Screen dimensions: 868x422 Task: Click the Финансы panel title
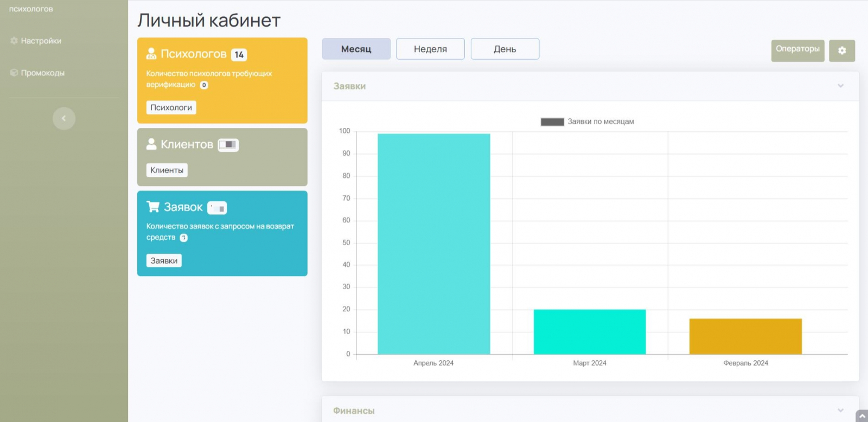[x=354, y=411]
